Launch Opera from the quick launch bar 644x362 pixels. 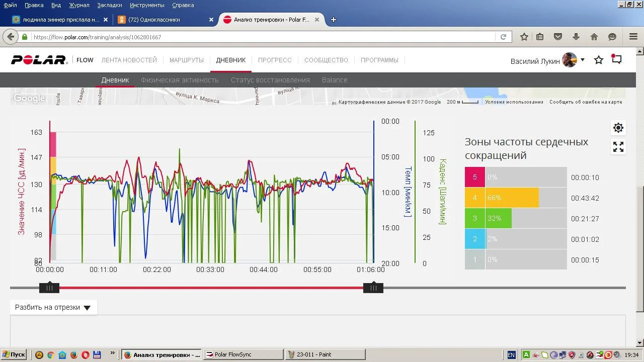86,354
